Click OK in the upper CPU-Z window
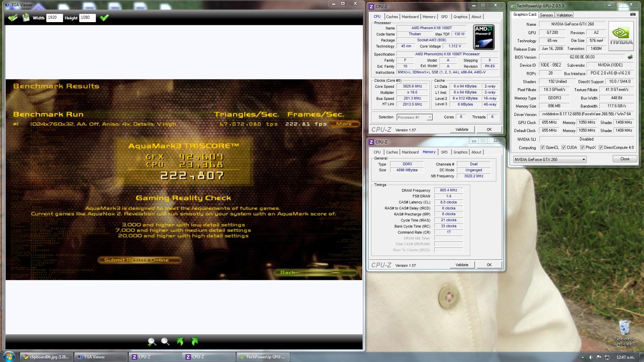644x362 pixels. pos(489,129)
